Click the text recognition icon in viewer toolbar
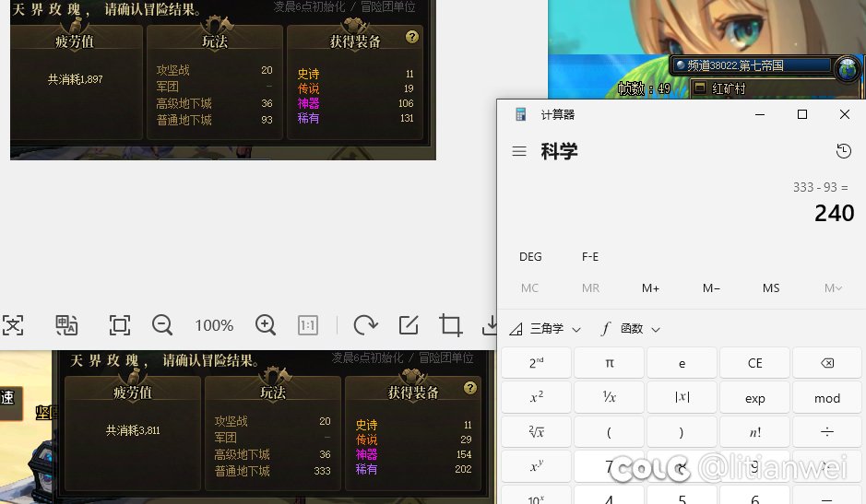The height and width of the screenshot is (504, 866). (x=13, y=325)
